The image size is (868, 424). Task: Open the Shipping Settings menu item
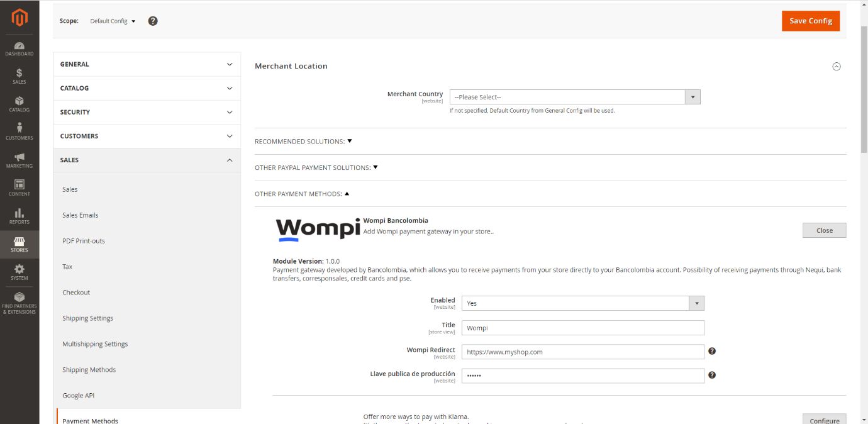[87, 318]
